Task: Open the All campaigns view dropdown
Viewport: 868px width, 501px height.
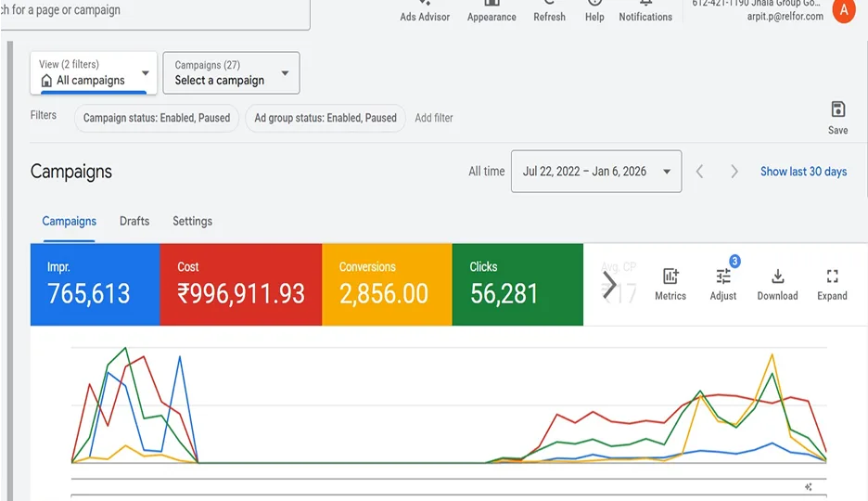Action: [94, 72]
